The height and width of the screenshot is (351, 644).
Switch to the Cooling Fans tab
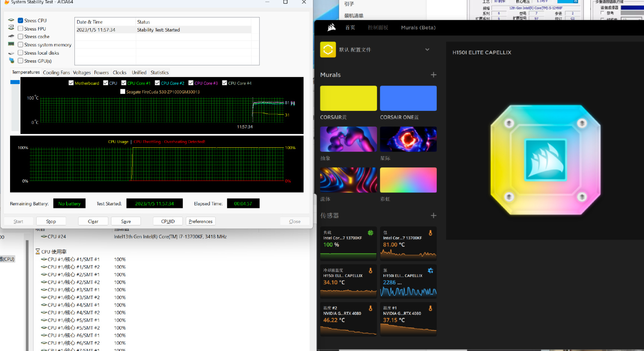pos(56,73)
